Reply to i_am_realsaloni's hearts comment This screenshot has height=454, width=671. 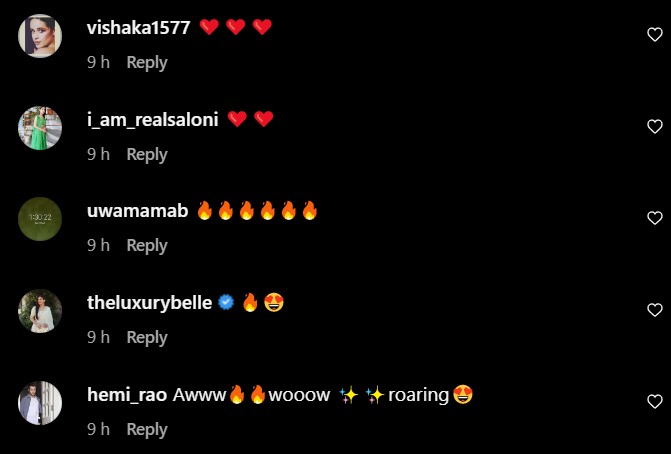tap(147, 154)
